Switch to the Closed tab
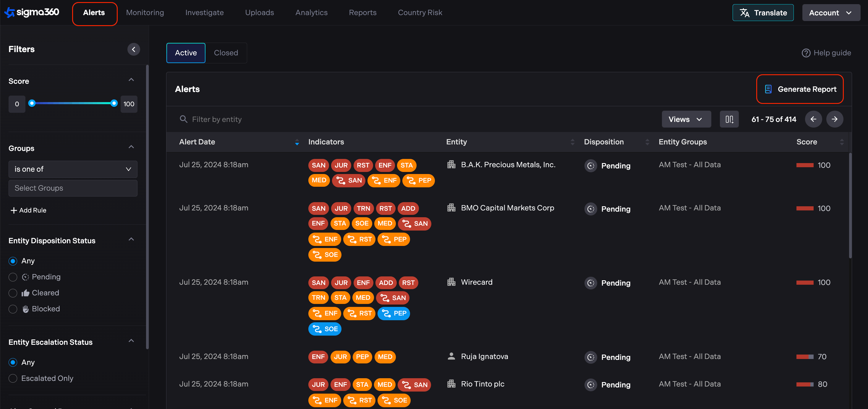The image size is (868, 409). [226, 53]
